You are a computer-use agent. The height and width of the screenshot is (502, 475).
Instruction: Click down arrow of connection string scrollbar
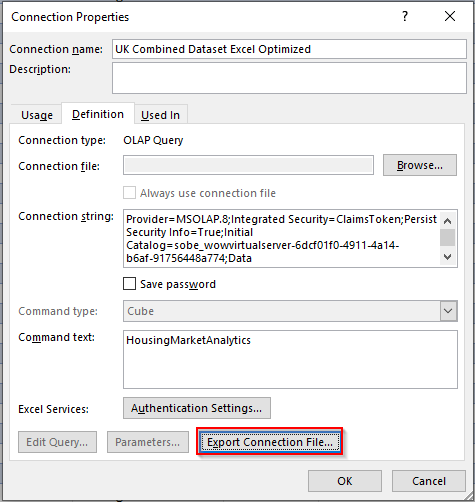tap(448, 257)
